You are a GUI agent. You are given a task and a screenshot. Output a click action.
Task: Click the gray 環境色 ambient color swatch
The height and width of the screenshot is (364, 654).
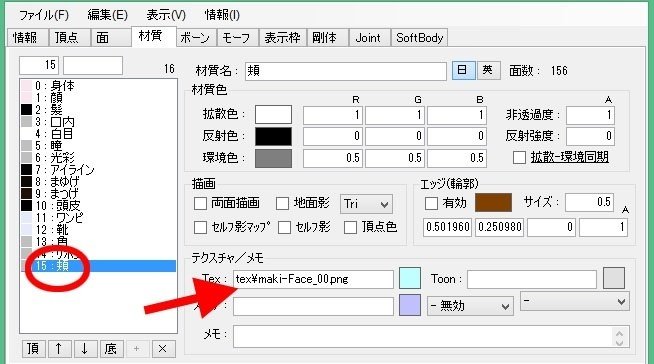pyautogui.click(x=273, y=158)
